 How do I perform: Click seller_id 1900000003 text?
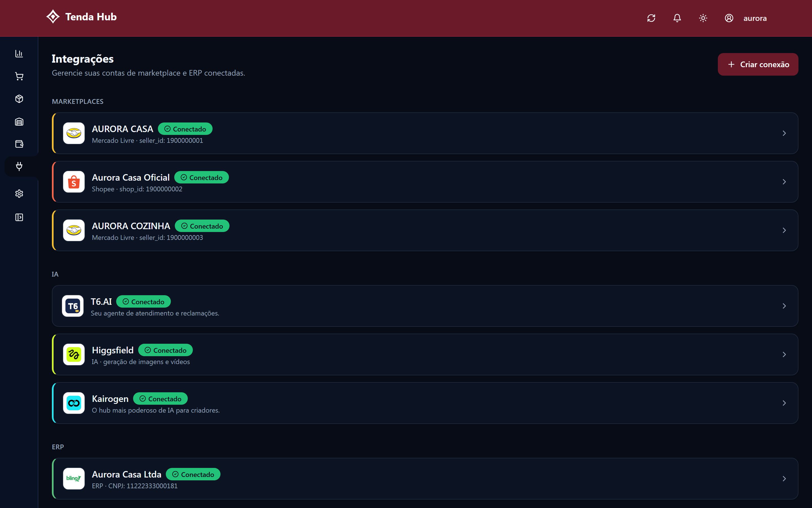pos(171,238)
